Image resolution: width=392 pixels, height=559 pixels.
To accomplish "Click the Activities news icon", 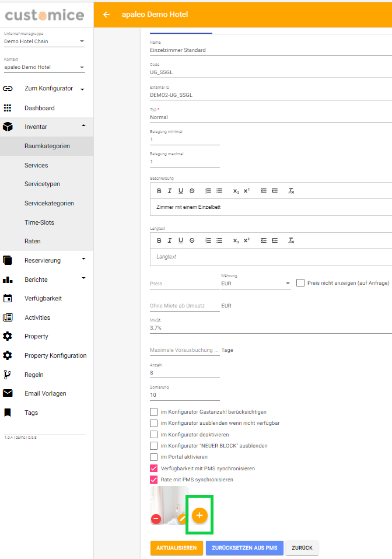I will [x=8, y=317].
